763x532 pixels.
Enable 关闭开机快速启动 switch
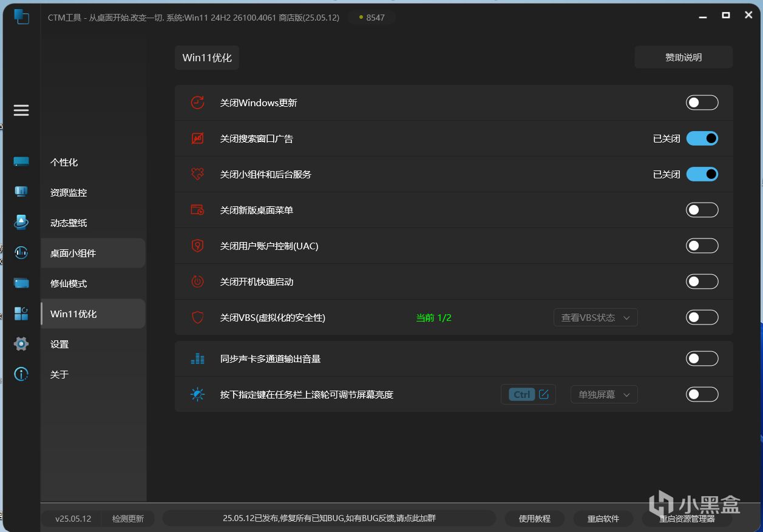(702, 281)
